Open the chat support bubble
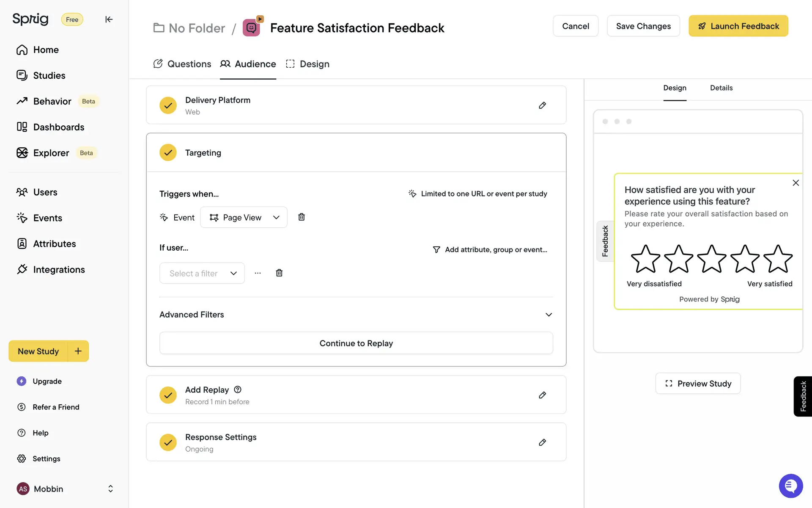 point(790,486)
